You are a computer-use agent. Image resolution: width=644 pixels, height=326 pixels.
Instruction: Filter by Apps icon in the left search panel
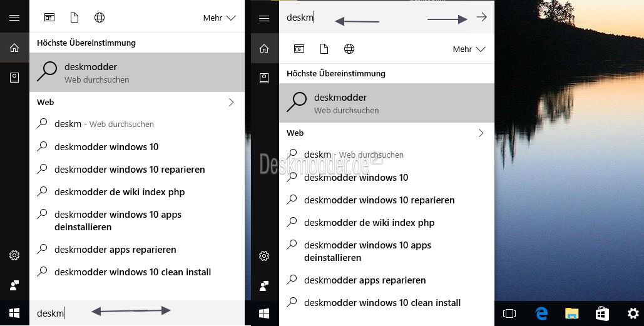pos(49,18)
